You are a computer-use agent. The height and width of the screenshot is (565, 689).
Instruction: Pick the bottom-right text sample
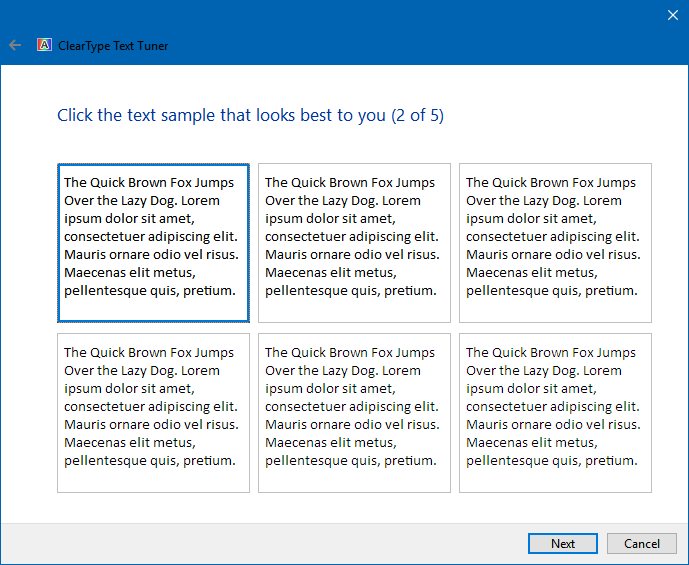click(555, 413)
